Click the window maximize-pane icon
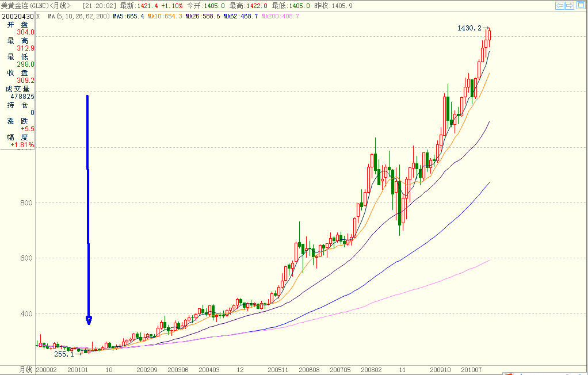Viewport: 588px width, 375px height. pyautogui.click(x=581, y=6)
